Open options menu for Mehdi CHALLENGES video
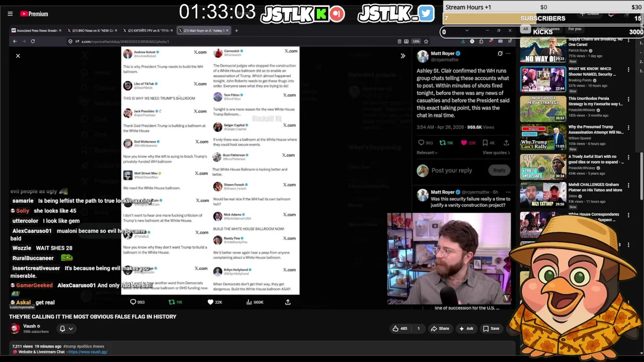The width and height of the screenshot is (644, 362). click(x=628, y=187)
